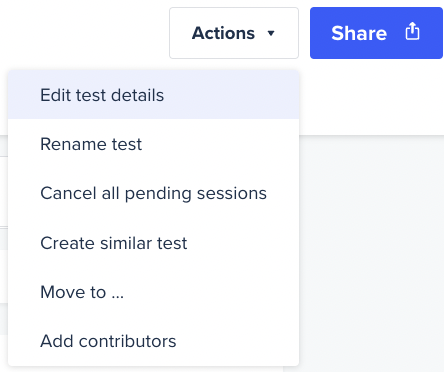Choose Create similar test
Screen dimensions: 444x372
153,243
